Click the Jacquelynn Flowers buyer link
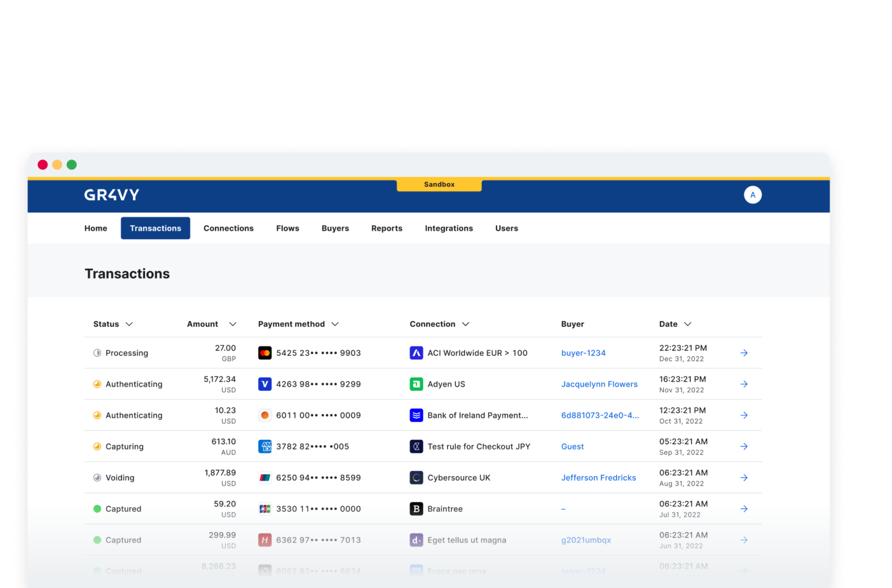Viewport: 892px width, 588px height. [x=599, y=384]
